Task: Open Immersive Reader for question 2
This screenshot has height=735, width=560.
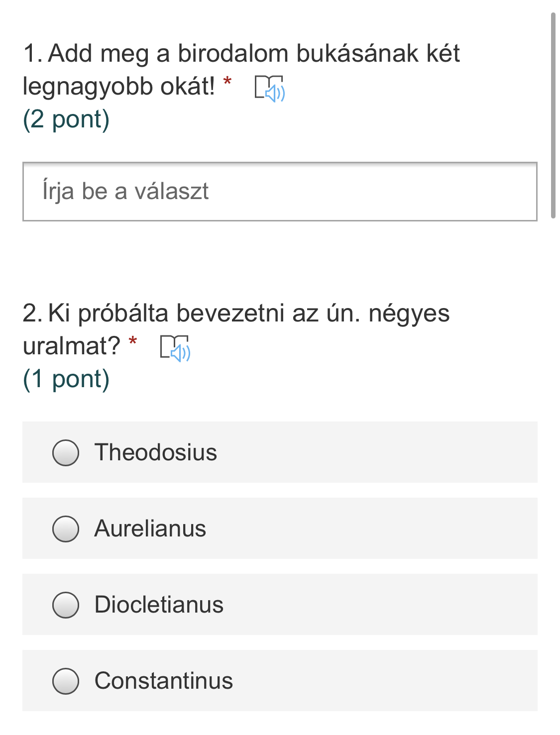Action: (x=175, y=347)
